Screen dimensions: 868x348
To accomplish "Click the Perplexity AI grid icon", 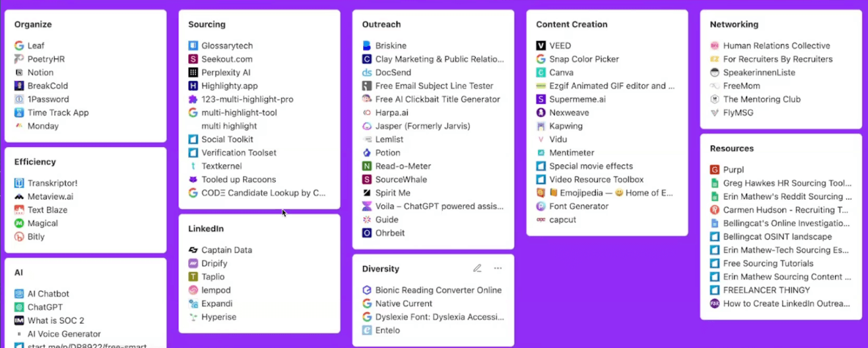I will pyautogui.click(x=193, y=72).
